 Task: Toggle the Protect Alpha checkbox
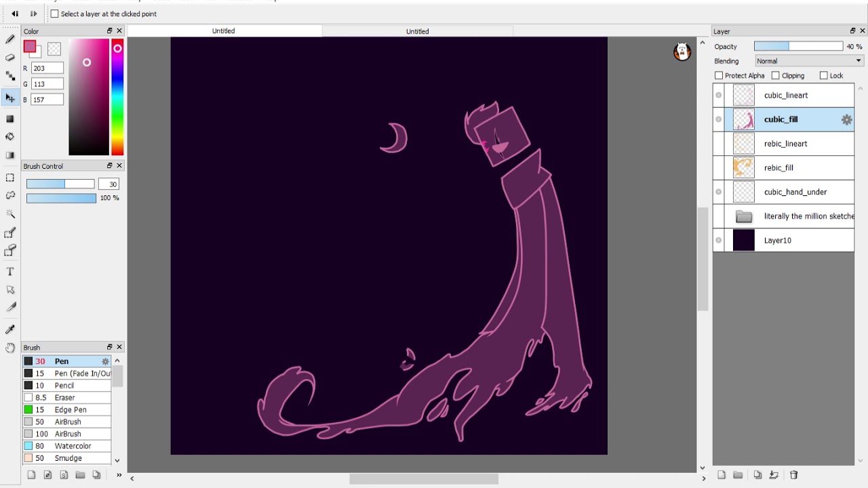719,75
